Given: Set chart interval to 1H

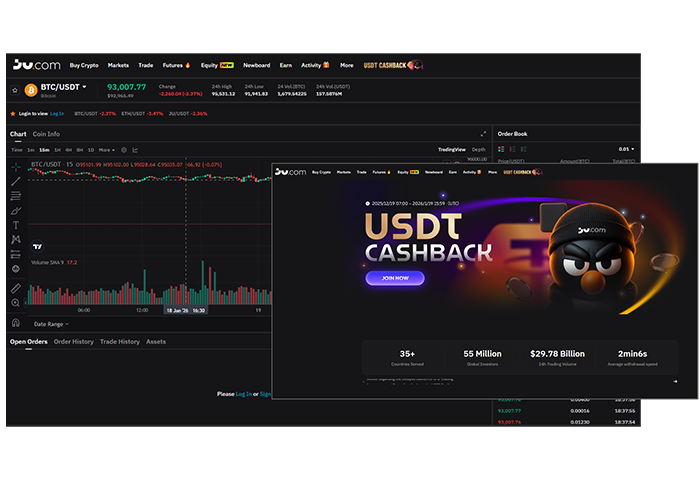Looking at the screenshot, I should coord(55,150).
